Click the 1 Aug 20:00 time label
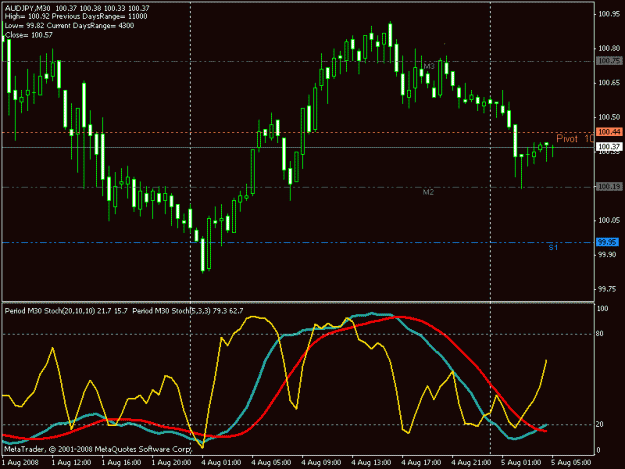This screenshot has height=469, width=625. tap(171, 463)
